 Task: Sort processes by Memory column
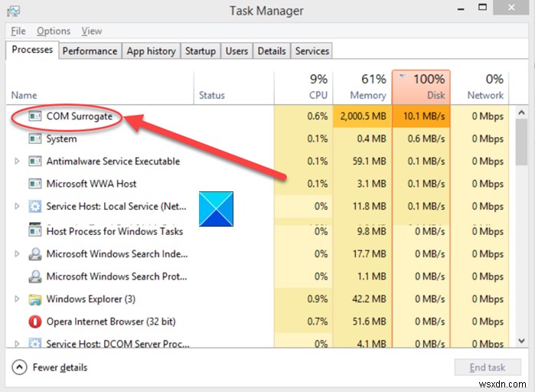(362, 87)
